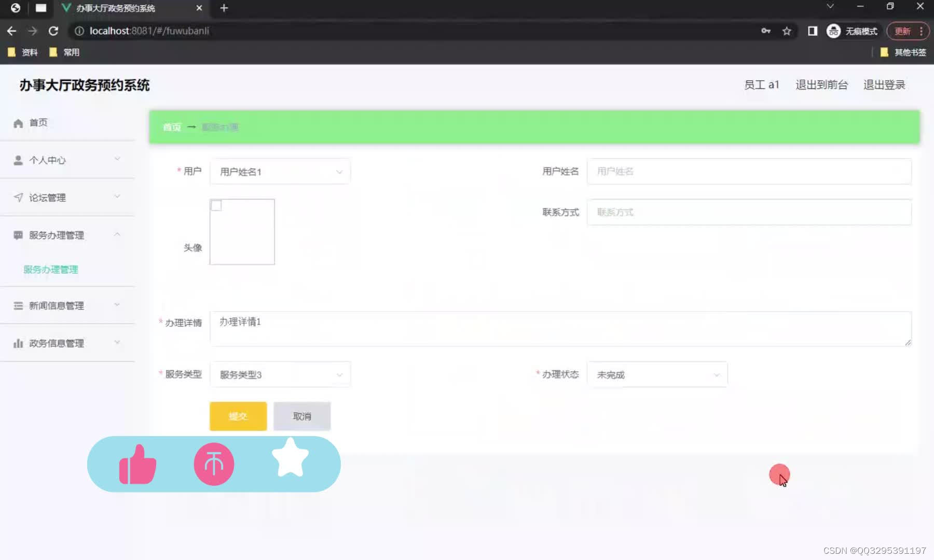The height and width of the screenshot is (560, 934).
Task: Open the 资料 bookmarks folder
Action: click(x=22, y=52)
